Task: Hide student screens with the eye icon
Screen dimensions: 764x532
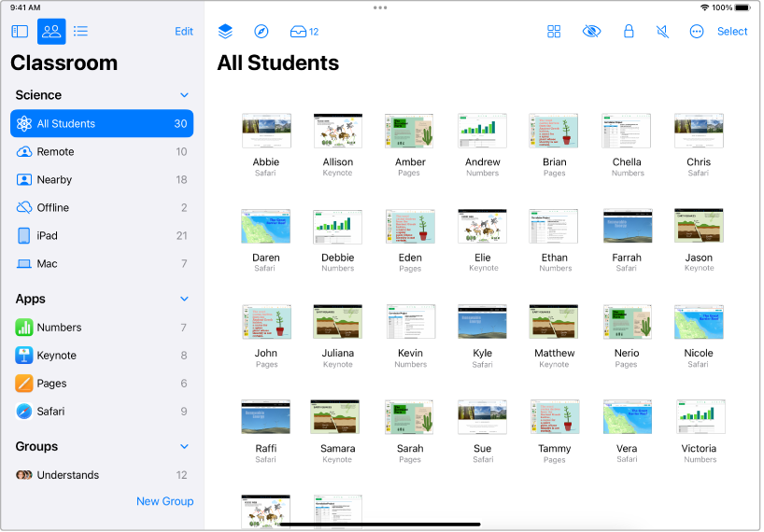Action: pyautogui.click(x=591, y=32)
